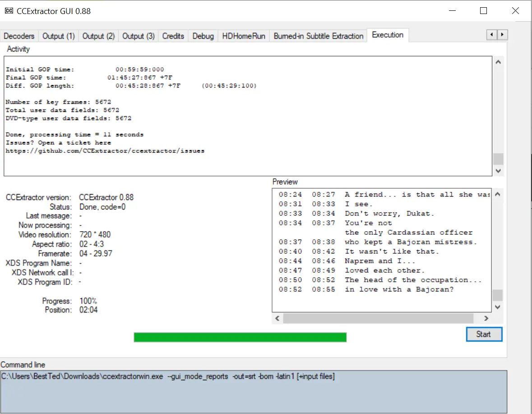
Task: Click preview line 'I see.'
Action: (x=359, y=204)
